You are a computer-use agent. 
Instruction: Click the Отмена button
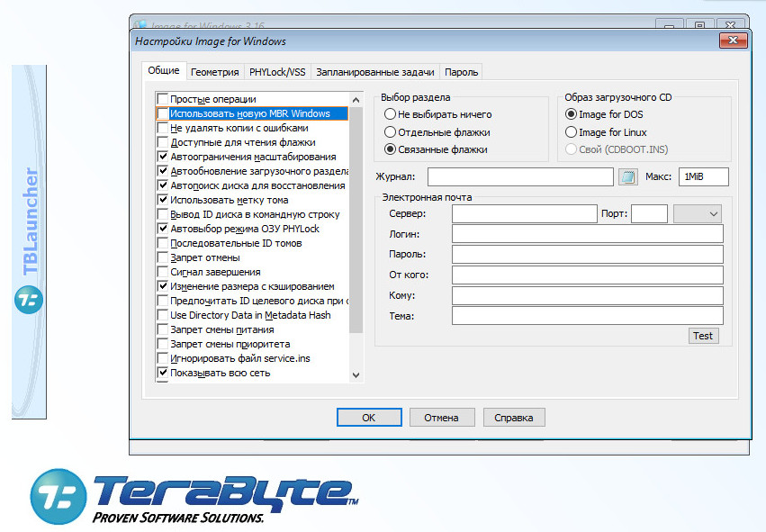coord(442,418)
